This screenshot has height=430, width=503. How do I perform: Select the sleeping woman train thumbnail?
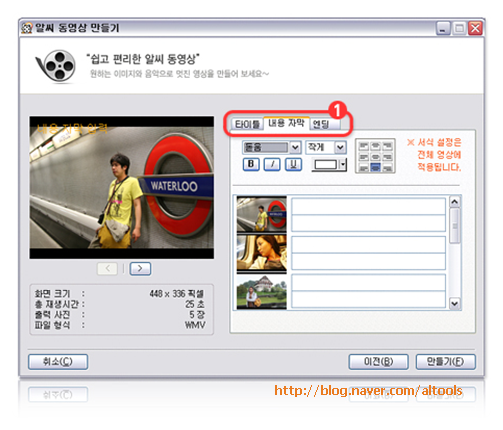(x=262, y=253)
